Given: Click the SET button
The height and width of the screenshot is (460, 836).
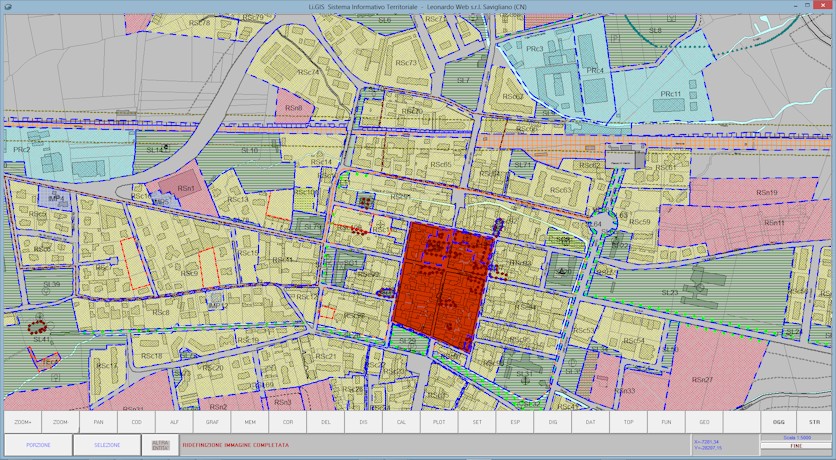Looking at the screenshot, I should point(477,423).
